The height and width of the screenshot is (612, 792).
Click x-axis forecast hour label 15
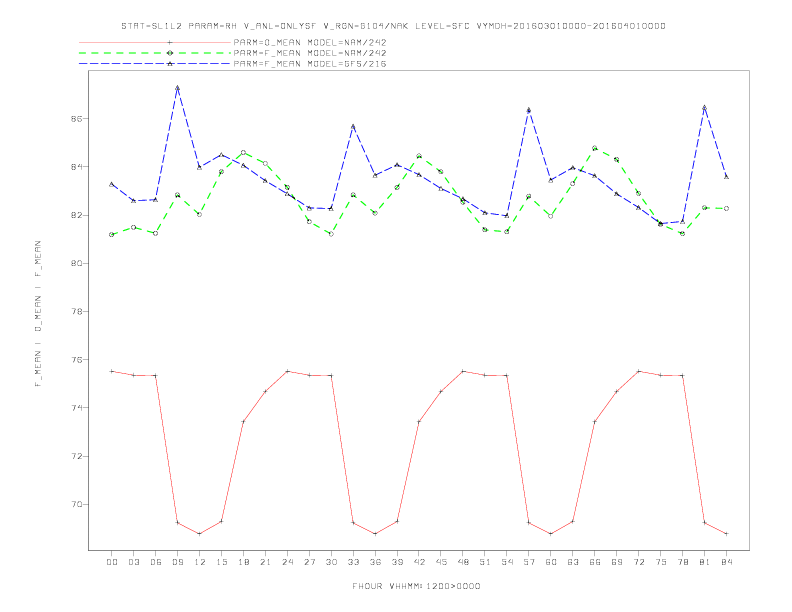pos(221,562)
